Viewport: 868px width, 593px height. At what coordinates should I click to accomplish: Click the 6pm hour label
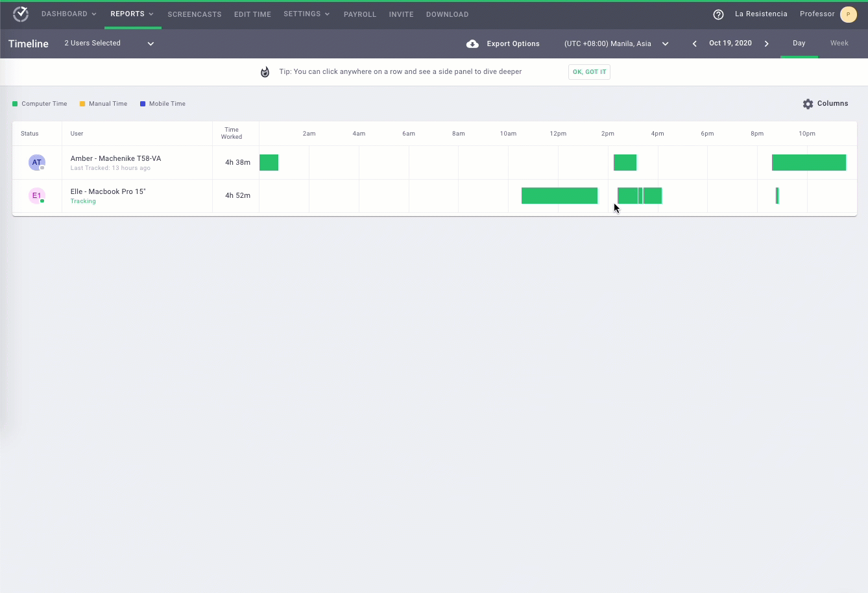pyautogui.click(x=707, y=134)
